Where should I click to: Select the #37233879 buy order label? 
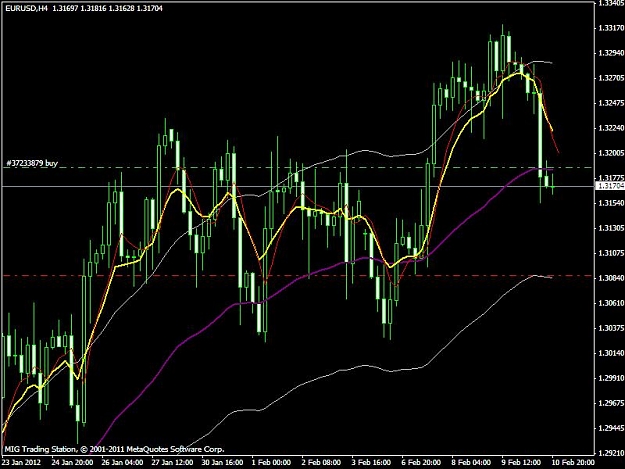coord(32,163)
